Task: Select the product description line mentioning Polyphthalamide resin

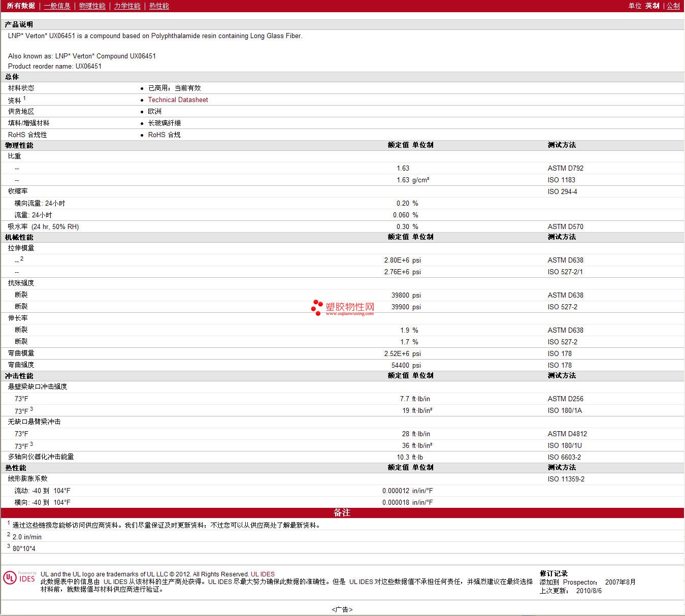Action: (x=155, y=36)
